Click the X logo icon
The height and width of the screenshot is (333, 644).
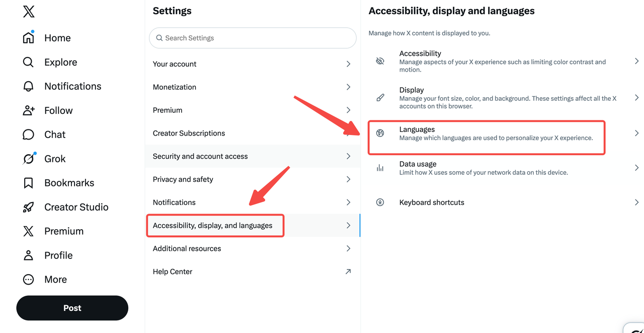pos(29,12)
